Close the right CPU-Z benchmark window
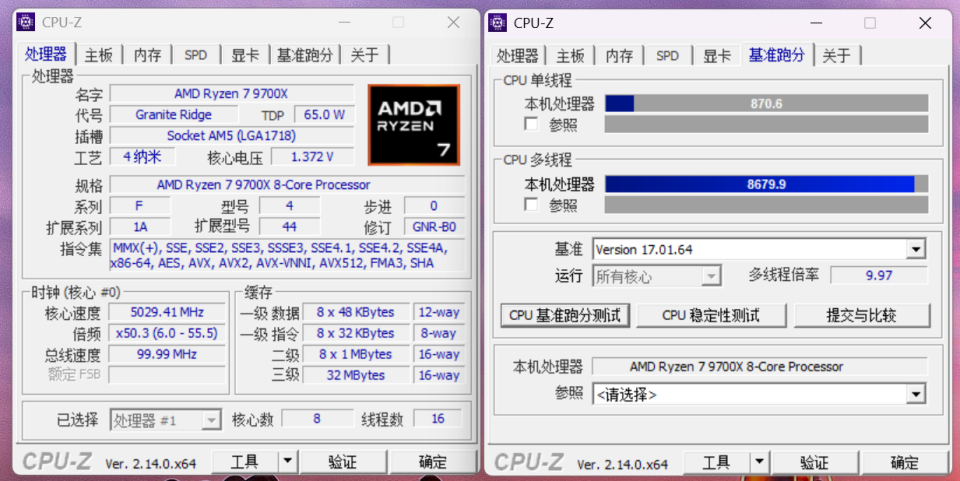Viewport: 960px width, 481px height. 925,22
